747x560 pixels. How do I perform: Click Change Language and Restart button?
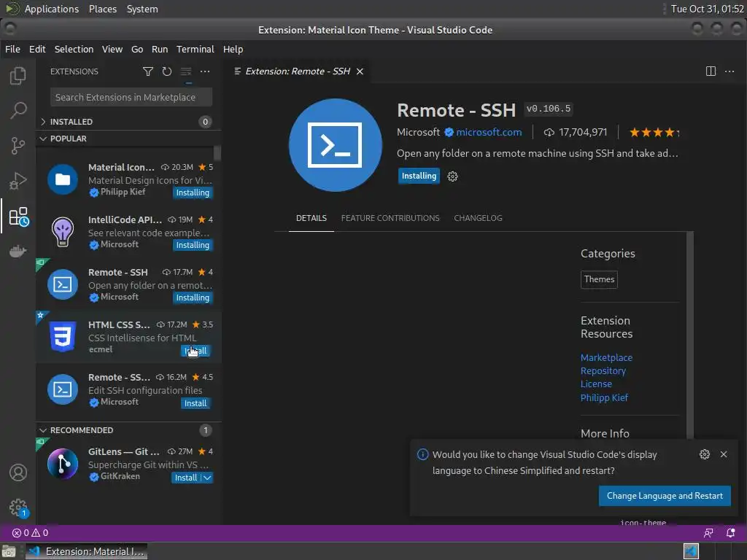(x=665, y=496)
